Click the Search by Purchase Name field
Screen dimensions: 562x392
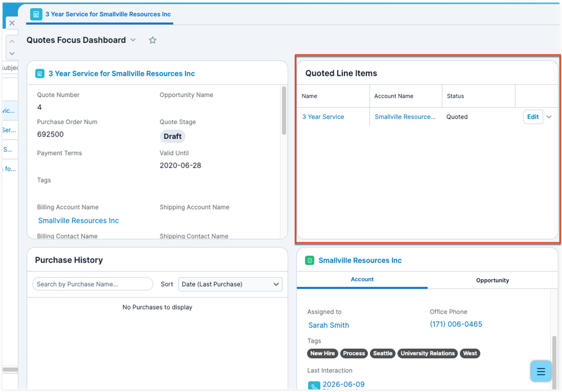pos(93,284)
